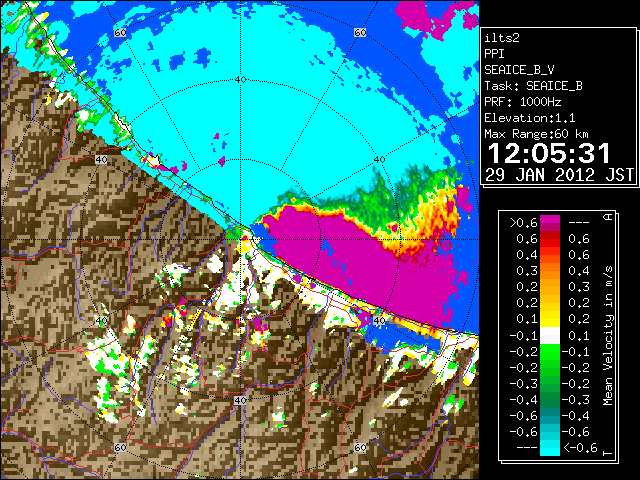This screenshot has height=480, width=640.
Task: Click the 'Mean Velocity in m/s' legend title
Action: (x=608, y=336)
